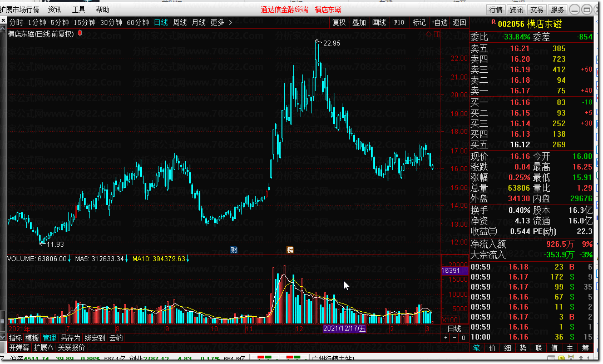
Task: Click the close X at the chart's top-left
Action: pos(3,21)
